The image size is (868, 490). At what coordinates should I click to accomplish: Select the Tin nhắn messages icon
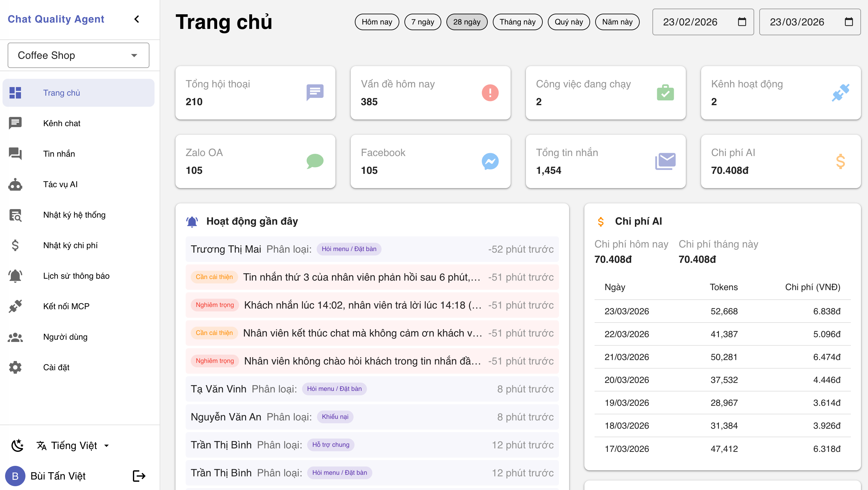pos(15,153)
